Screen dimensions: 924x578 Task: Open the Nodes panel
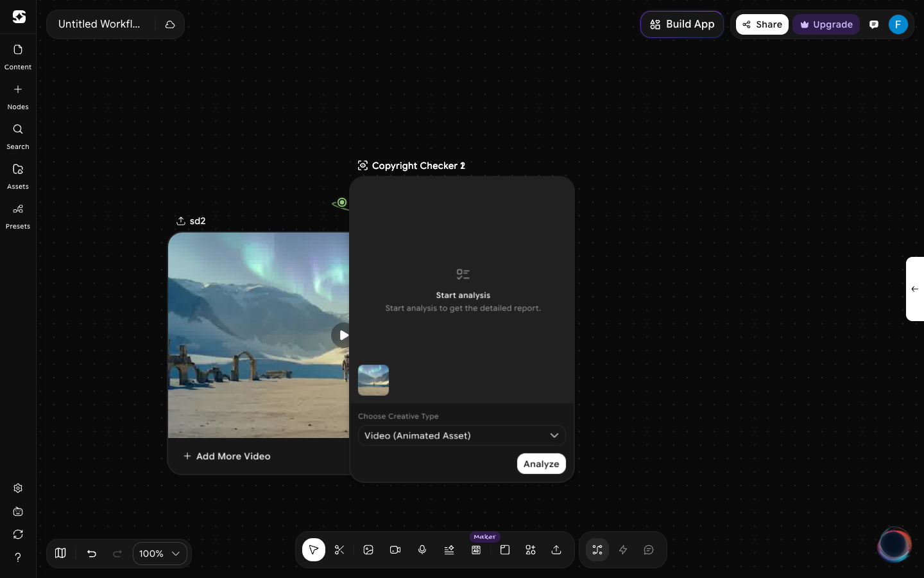click(18, 96)
